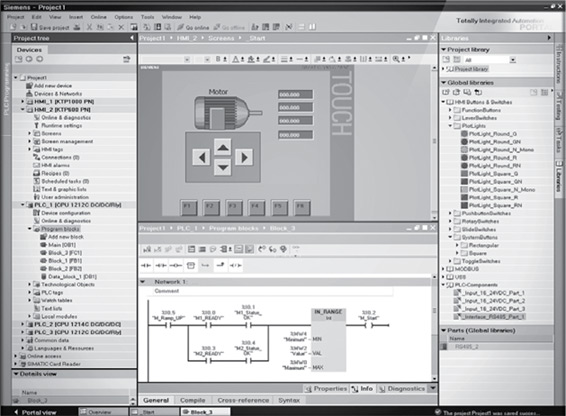Insert a normally open contact instruction
Viewport: 566px width, 416px height.
coord(146,265)
